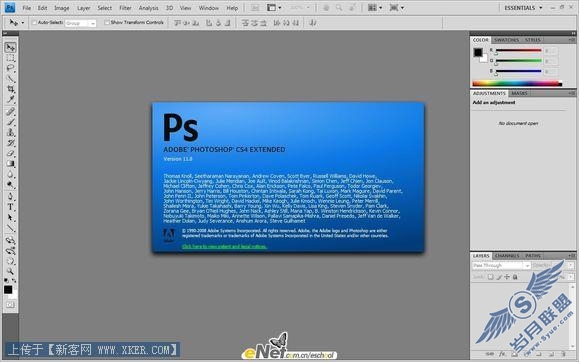Select the Lasso tool
Viewport: 579px width, 362px height.
10,68
